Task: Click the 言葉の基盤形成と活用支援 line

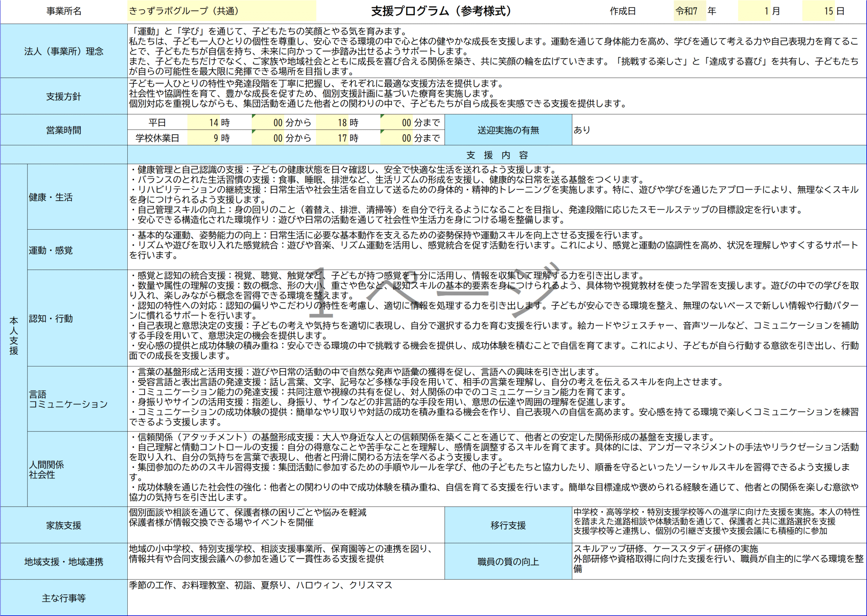Action: click(x=365, y=372)
